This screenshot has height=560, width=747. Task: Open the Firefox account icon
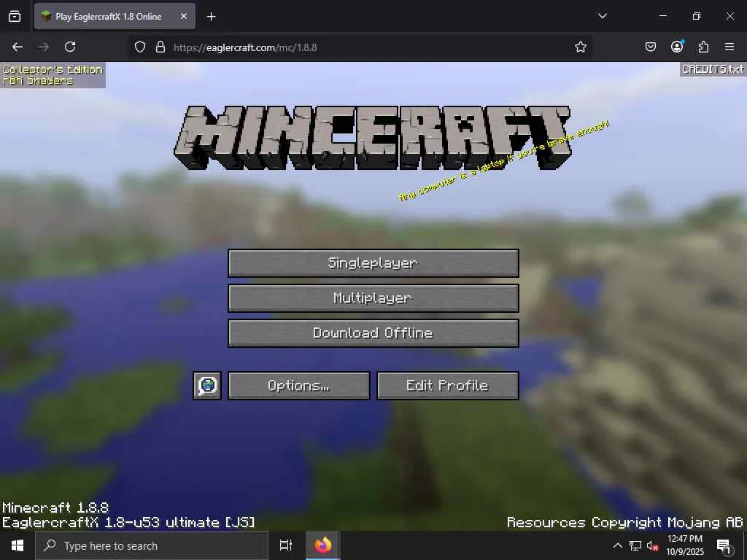point(677,47)
